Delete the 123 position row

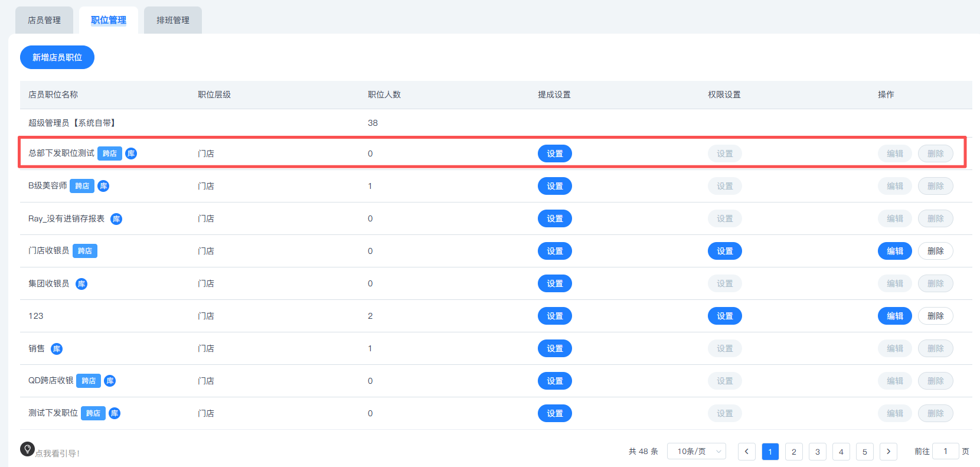pos(935,316)
